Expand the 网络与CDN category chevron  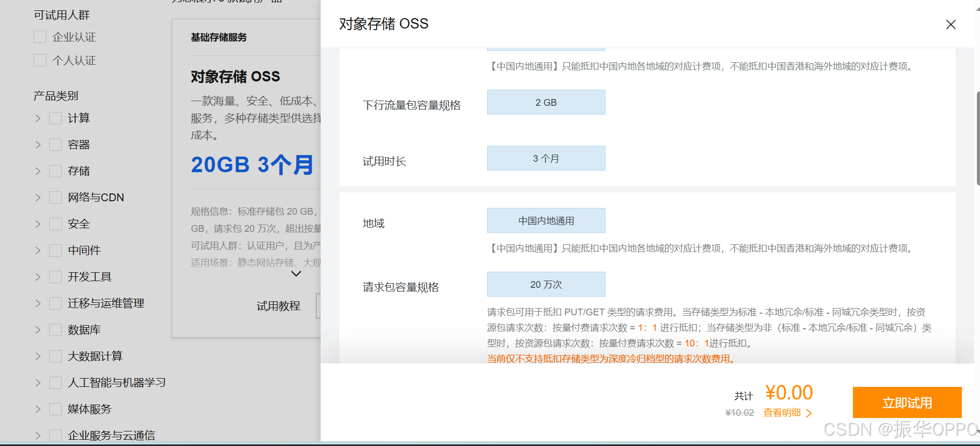pos(38,198)
